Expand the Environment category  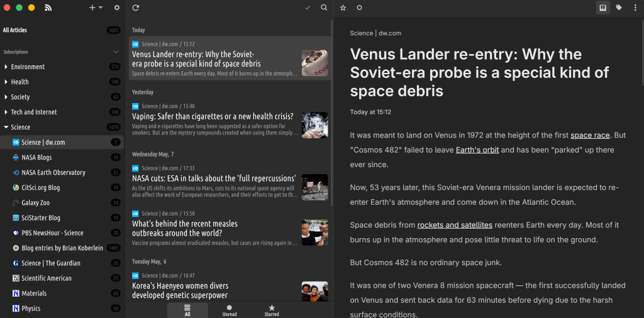pyautogui.click(x=6, y=67)
